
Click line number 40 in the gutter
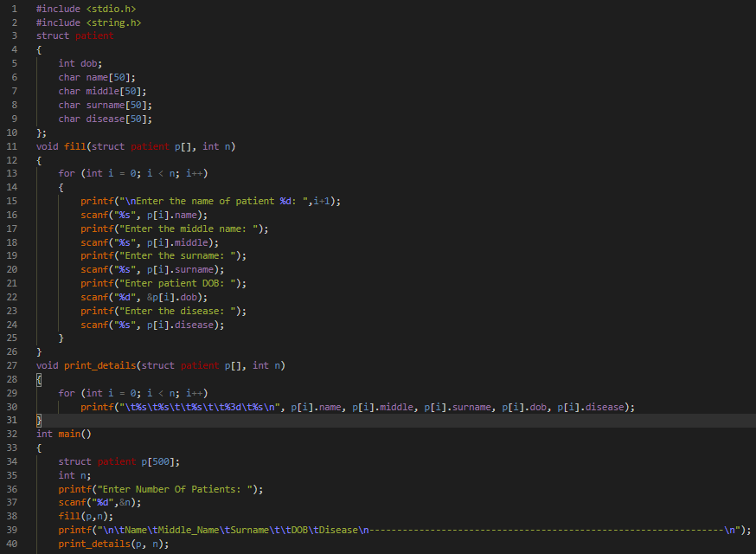point(11,544)
